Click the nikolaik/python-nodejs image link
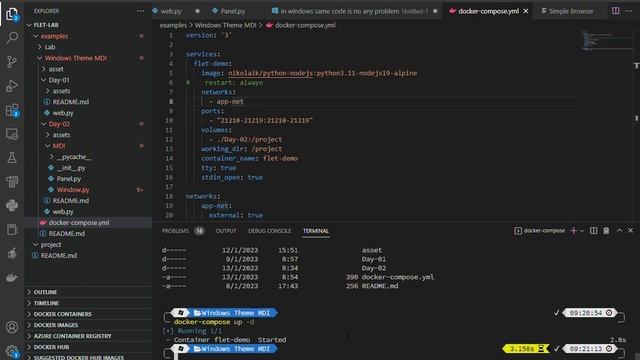 click(271, 73)
